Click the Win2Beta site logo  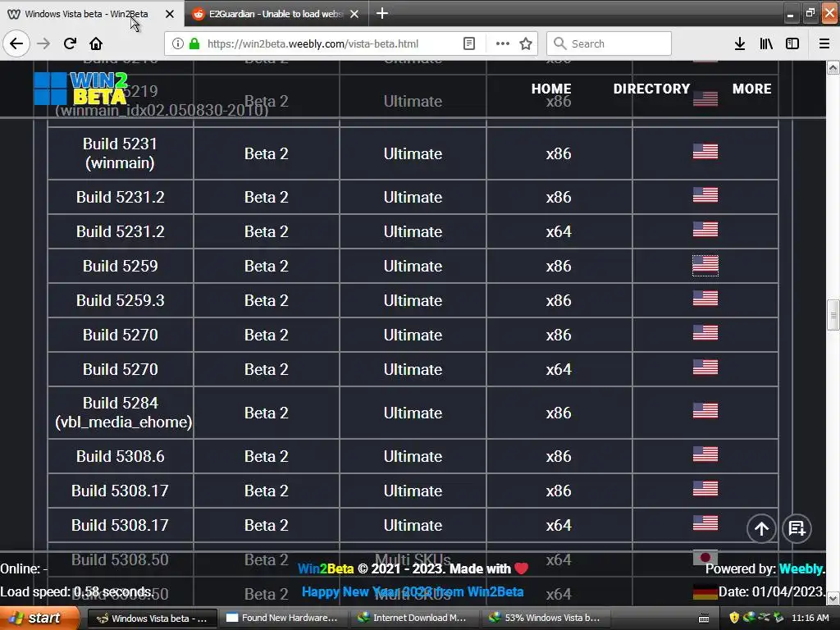point(81,89)
